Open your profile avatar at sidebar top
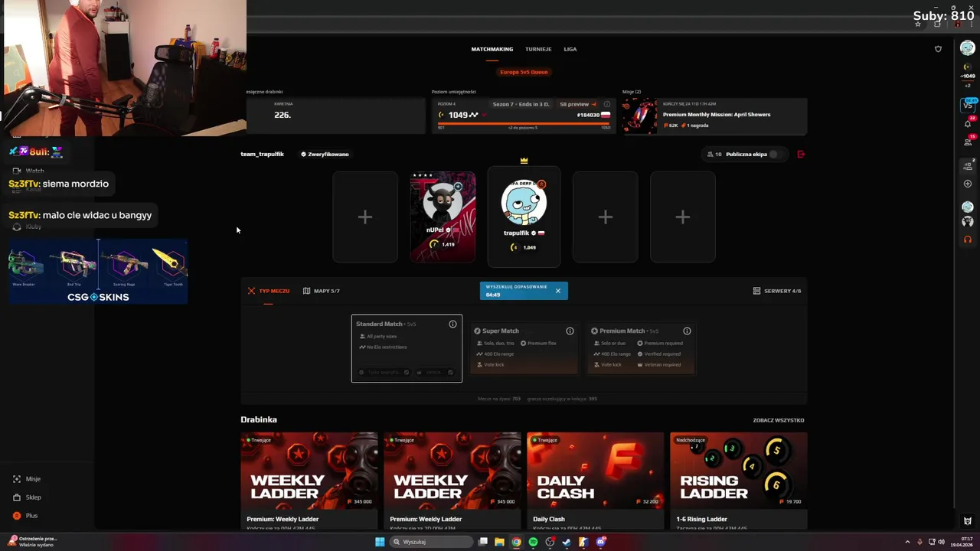The width and height of the screenshot is (980, 551). [x=968, y=48]
